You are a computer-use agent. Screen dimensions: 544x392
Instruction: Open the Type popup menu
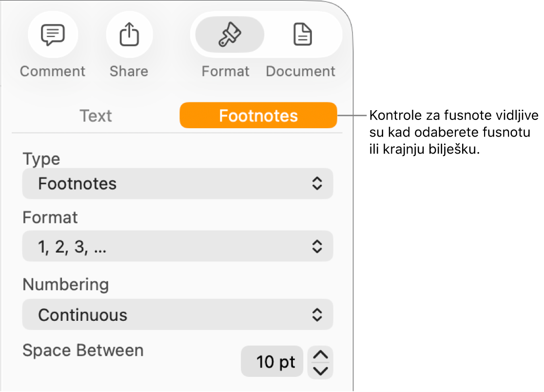pos(177,184)
